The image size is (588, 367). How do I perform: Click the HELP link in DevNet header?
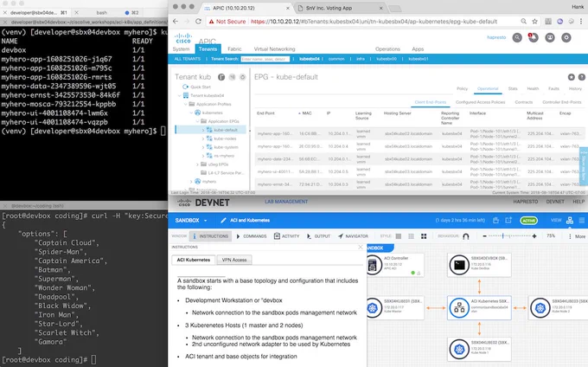coord(578,202)
